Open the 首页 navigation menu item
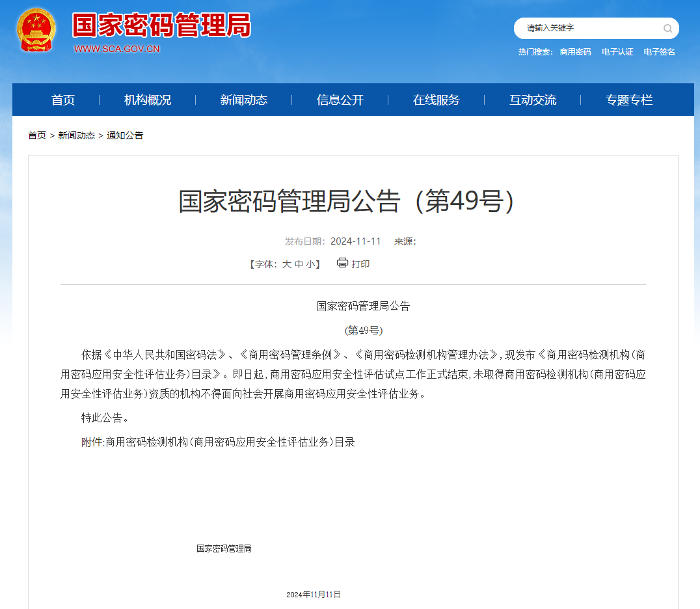Viewport: 700px width, 609px height. point(63,100)
